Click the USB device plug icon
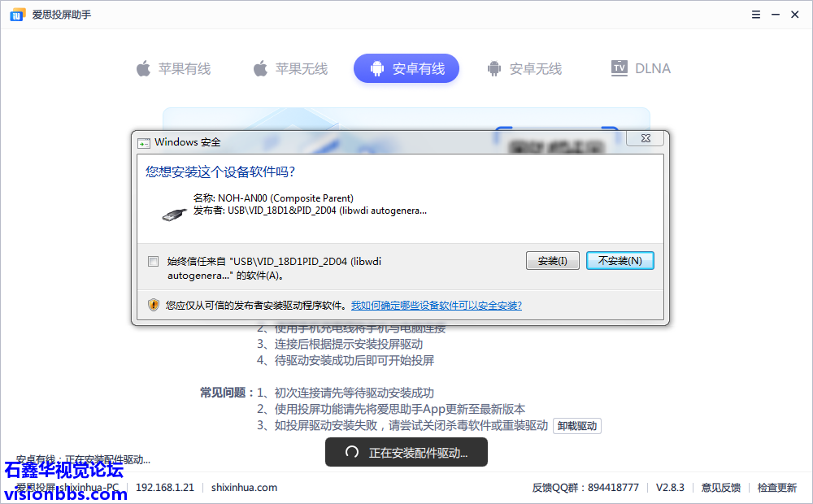 click(x=174, y=214)
